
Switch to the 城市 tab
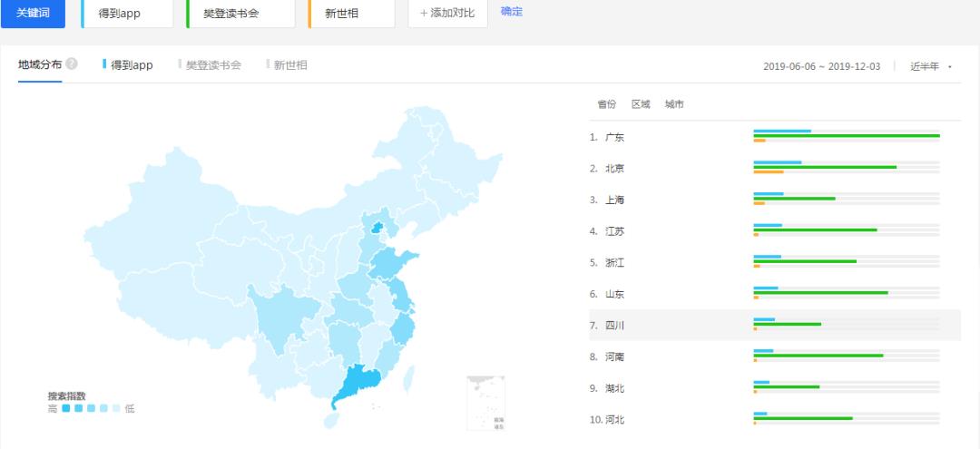point(674,104)
